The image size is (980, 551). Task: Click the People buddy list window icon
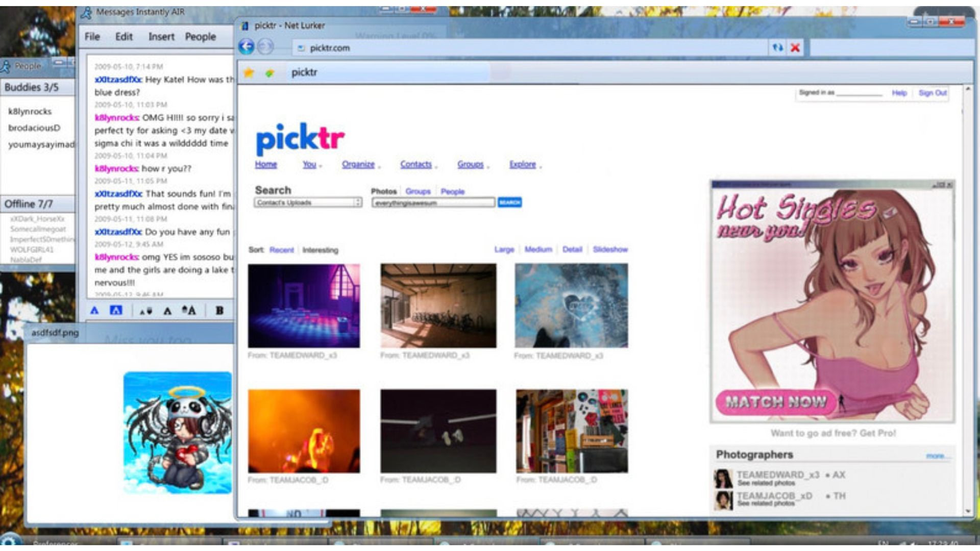(x=6, y=66)
